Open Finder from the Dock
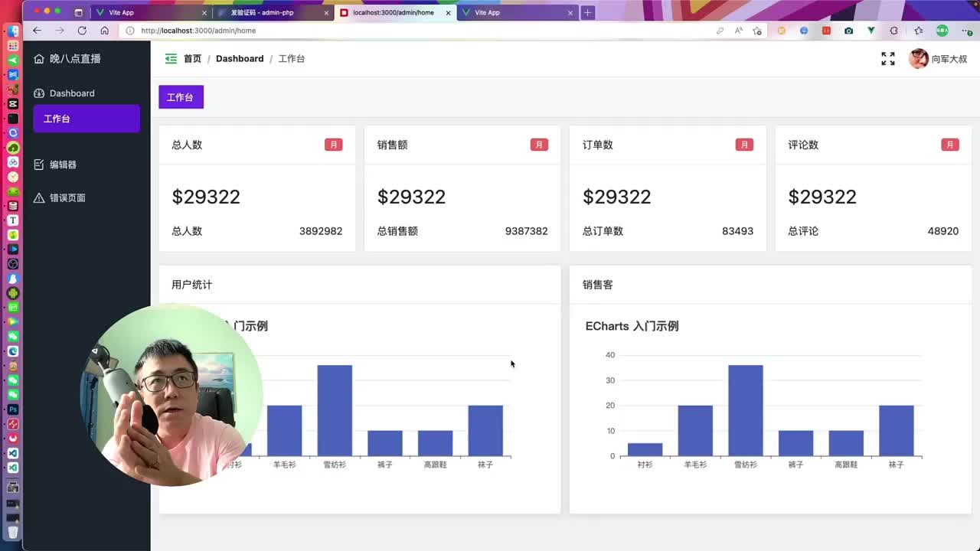The height and width of the screenshot is (551, 980). point(13,31)
